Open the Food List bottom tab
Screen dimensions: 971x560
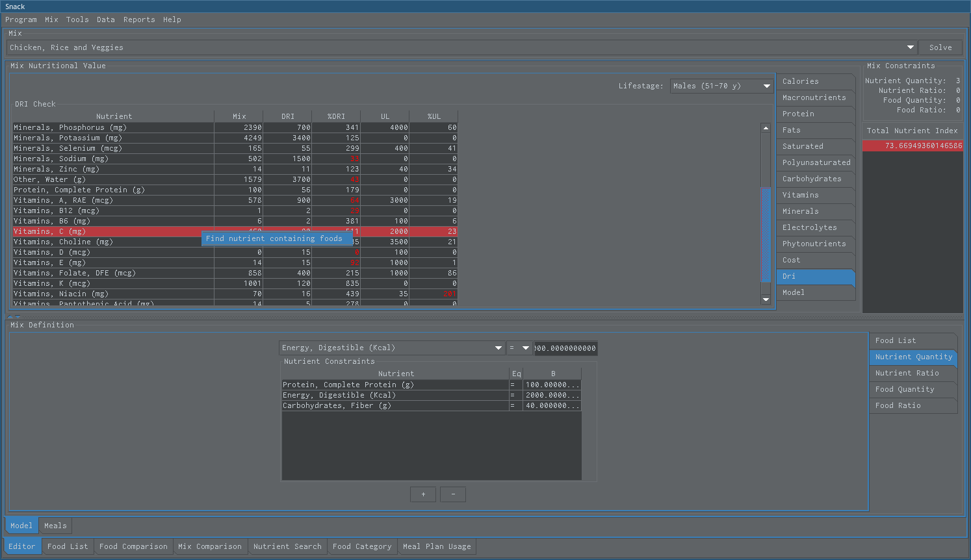pyautogui.click(x=68, y=546)
